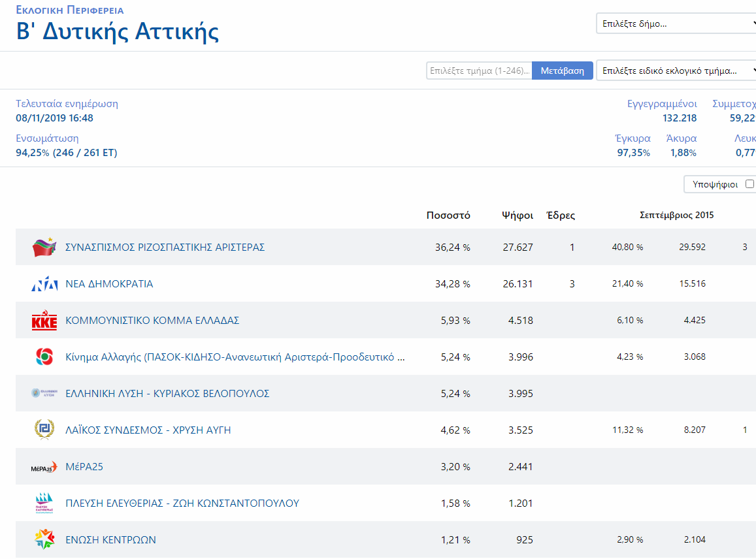Screen dimensions: 756x559
Task: Click the Nea Dimokratia party logo
Action: (x=44, y=284)
